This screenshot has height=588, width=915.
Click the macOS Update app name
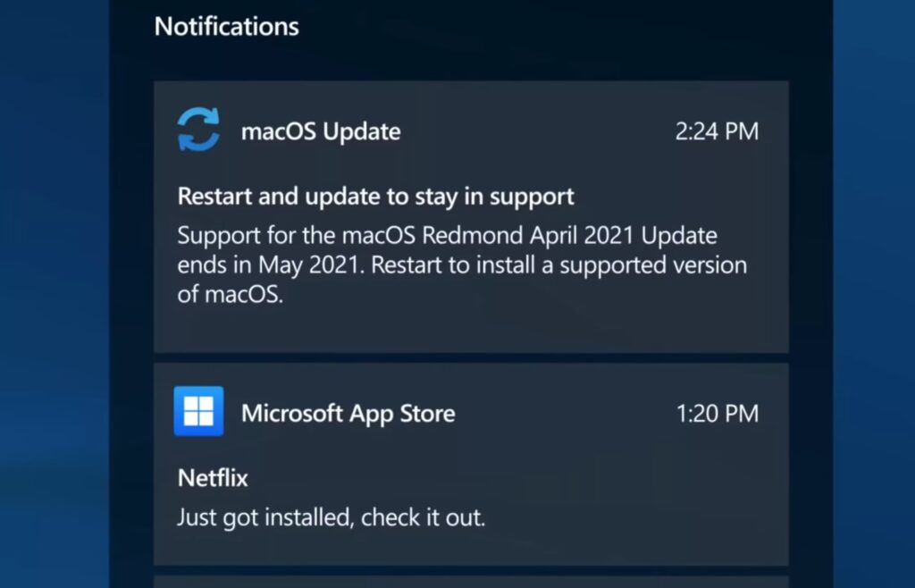[x=321, y=131]
